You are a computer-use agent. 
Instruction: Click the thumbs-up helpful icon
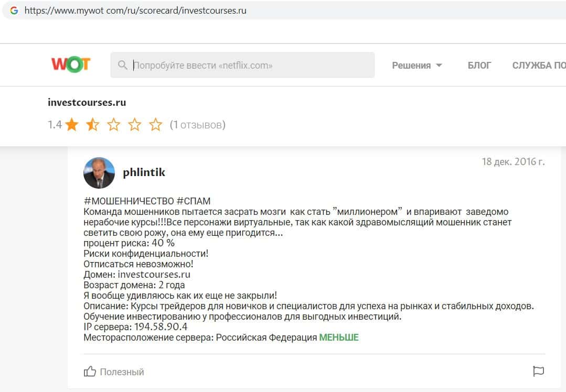coord(90,372)
